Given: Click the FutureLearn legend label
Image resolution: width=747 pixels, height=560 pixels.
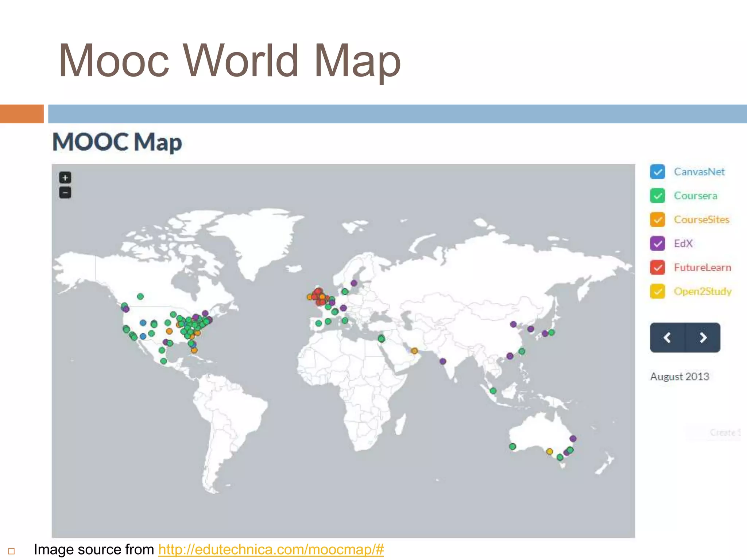Looking at the screenshot, I should pyautogui.click(x=703, y=268).
